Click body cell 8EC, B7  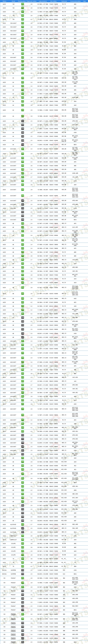[64, 145]
